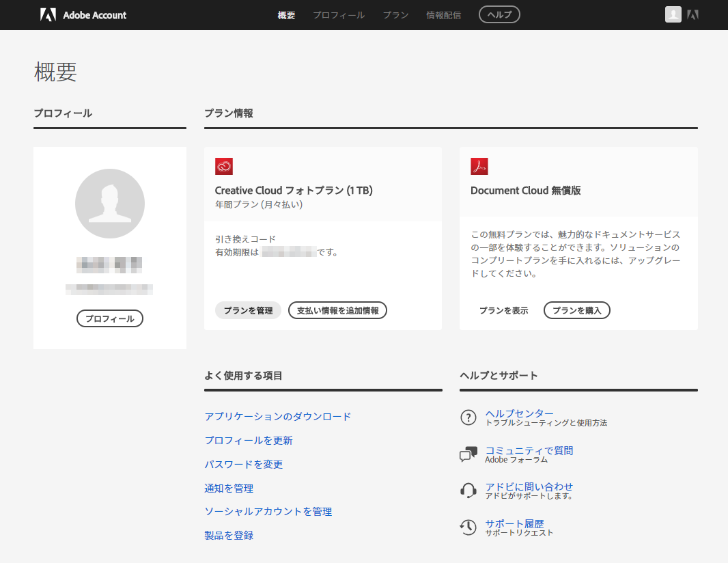Click Document Cloud 無償版 title
The image size is (728, 563).
(526, 191)
